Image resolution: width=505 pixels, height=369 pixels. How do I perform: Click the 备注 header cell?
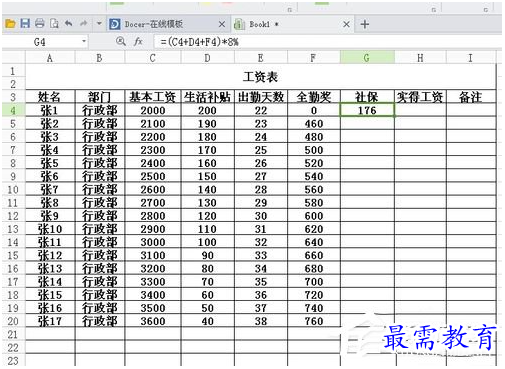pos(471,97)
